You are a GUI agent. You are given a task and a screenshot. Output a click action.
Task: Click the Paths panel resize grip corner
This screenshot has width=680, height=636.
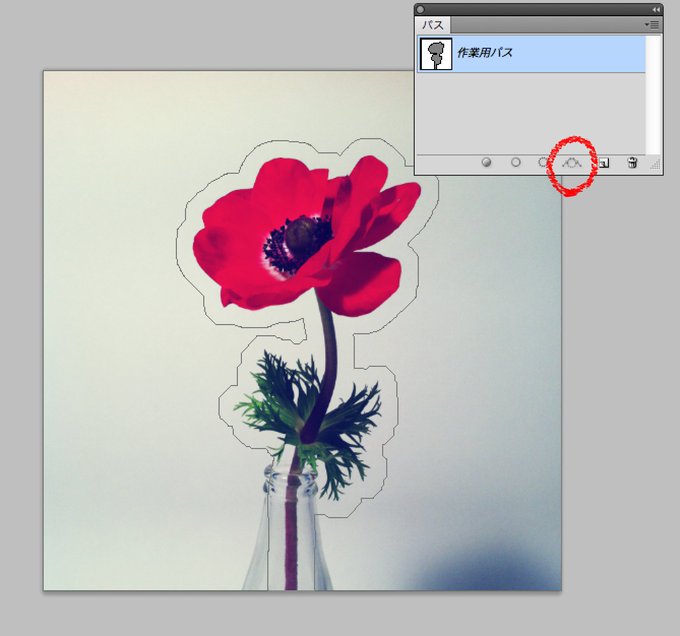tap(655, 164)
